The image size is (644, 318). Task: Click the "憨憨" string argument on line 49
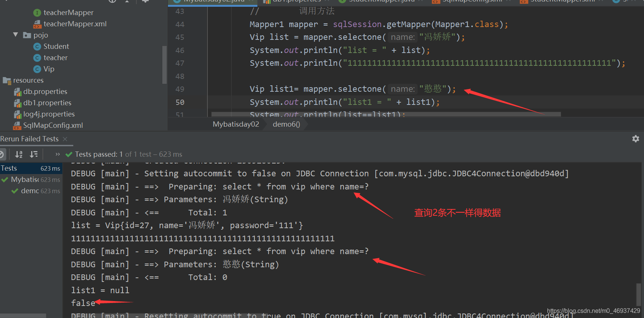[x=432, y=89]
